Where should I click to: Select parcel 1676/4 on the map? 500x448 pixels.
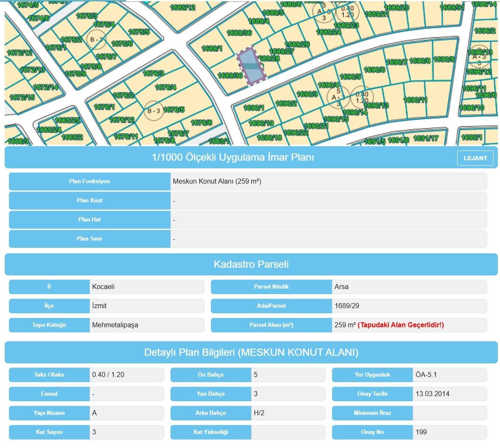[165, 88]
